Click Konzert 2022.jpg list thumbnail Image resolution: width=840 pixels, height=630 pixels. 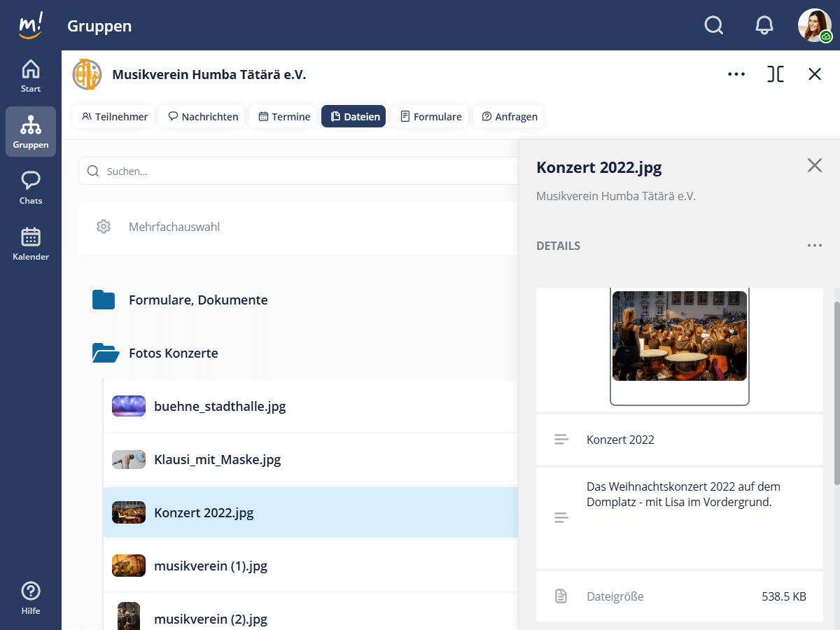point(129,512)
